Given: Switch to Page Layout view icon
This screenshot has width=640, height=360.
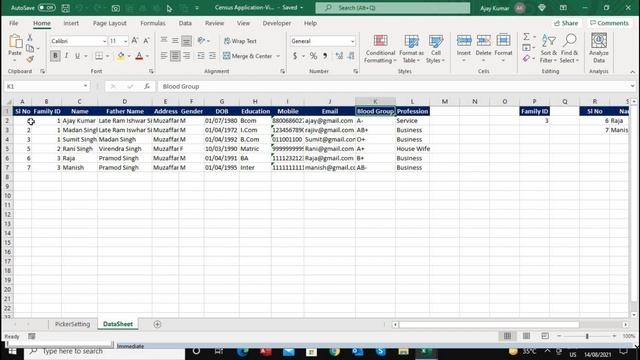Looking at the screenshot, I should (526, 336).
